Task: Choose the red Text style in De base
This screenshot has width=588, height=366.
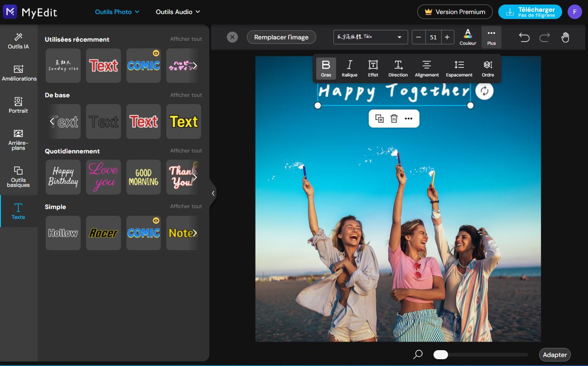Action: point(143,121)
